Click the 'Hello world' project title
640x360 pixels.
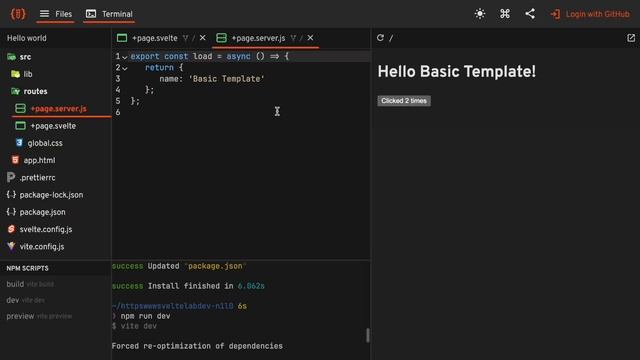[x=27, y=38]
